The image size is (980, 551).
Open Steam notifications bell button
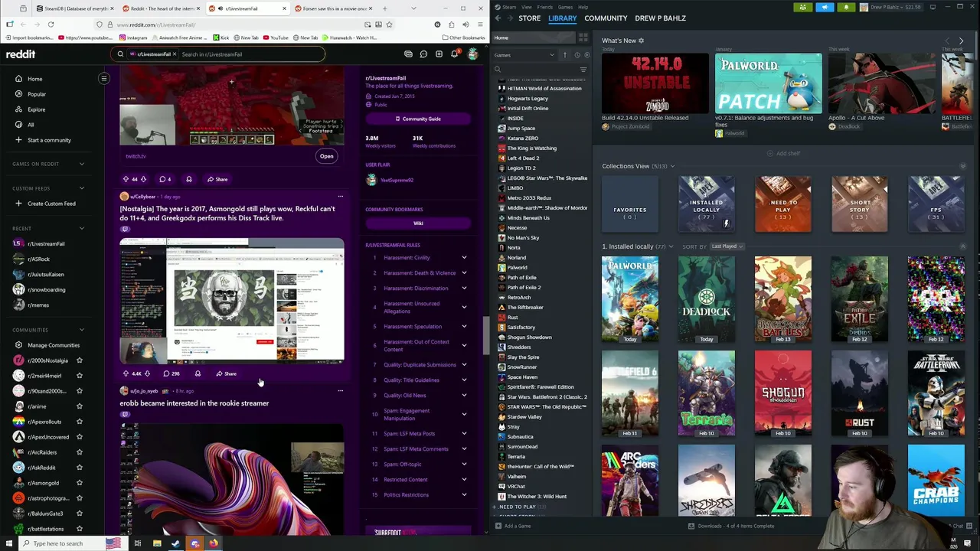click(846, 7)
